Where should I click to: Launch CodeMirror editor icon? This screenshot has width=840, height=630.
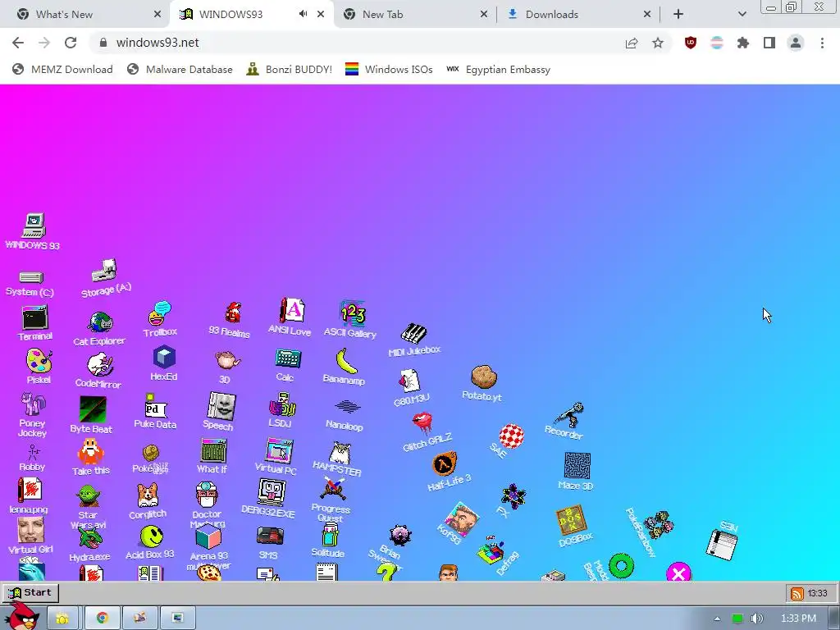point(100,365)
